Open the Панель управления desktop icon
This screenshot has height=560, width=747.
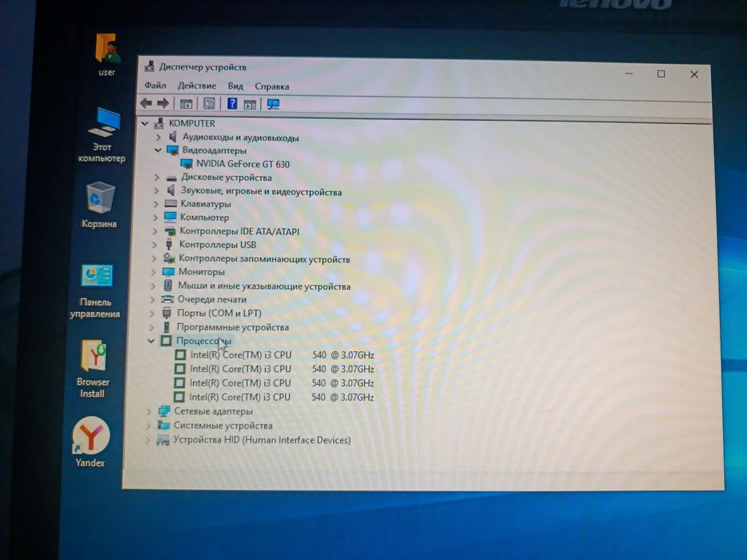[96, 290]
